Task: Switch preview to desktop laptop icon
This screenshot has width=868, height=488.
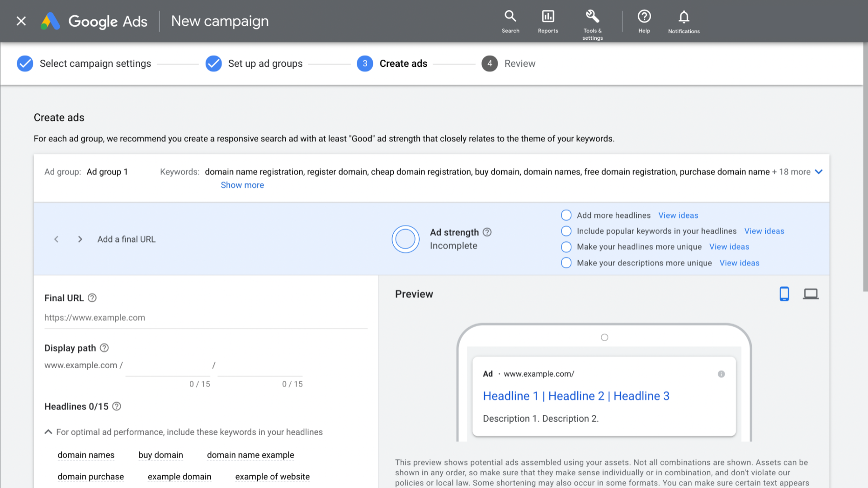Action: point(811,294)
